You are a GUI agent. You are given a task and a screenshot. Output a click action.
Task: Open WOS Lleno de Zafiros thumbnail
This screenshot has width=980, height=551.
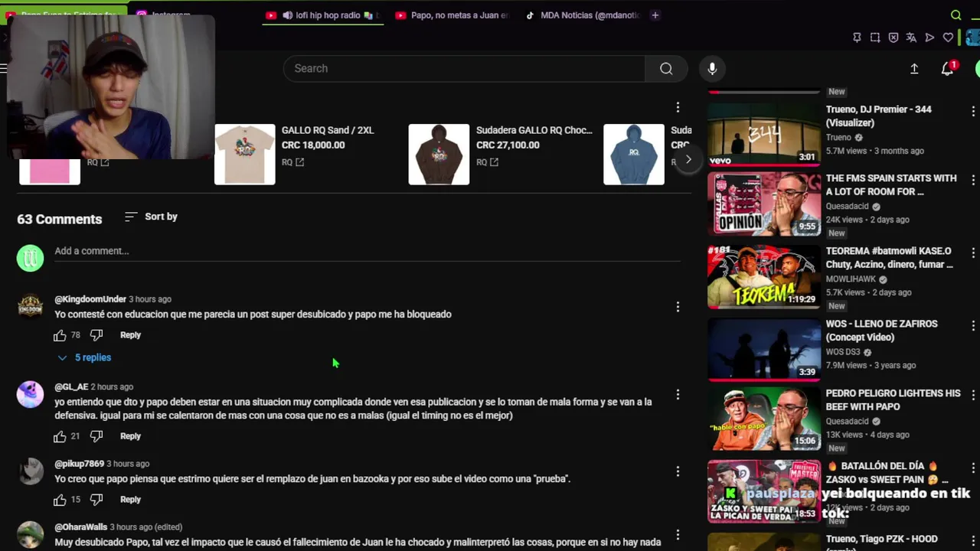(x=763, y=349)
